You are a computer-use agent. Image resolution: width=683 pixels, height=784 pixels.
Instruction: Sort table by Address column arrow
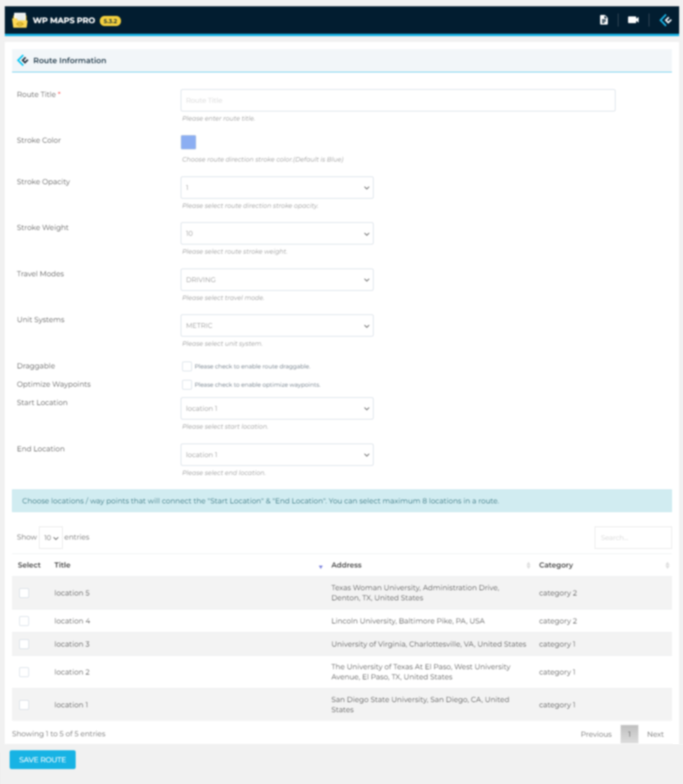coord(528,565)
